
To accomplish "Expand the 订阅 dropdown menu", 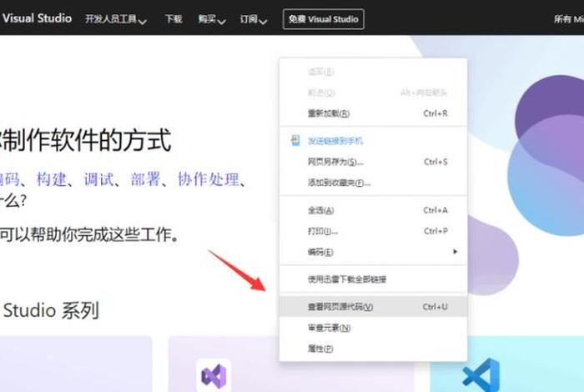I will (254, 19).
